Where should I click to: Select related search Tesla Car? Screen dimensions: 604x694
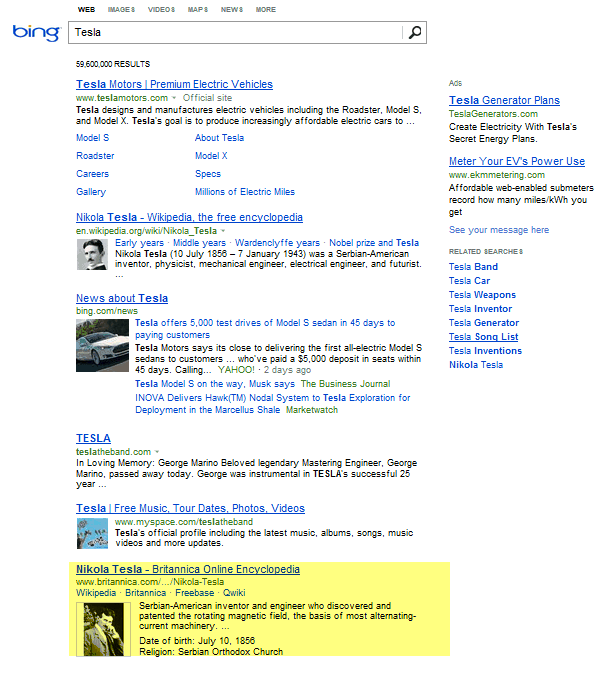click(x=469, y=281)
